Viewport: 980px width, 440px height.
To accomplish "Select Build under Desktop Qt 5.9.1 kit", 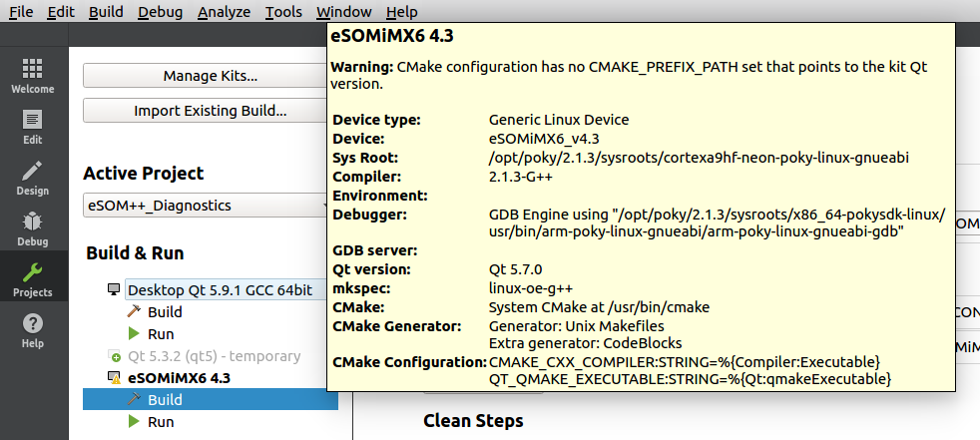I will [x=165, y=311].
